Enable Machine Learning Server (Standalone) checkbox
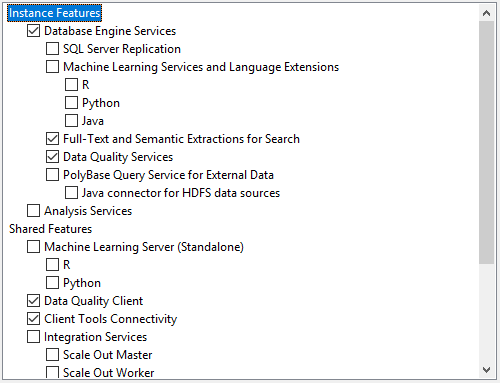 (x=33, y=247)
